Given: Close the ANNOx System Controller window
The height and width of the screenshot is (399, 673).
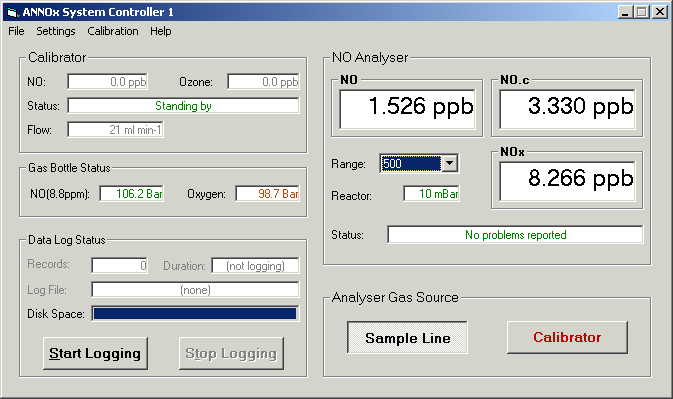Looking at the screenshot, I should click(x=660, y=12).
